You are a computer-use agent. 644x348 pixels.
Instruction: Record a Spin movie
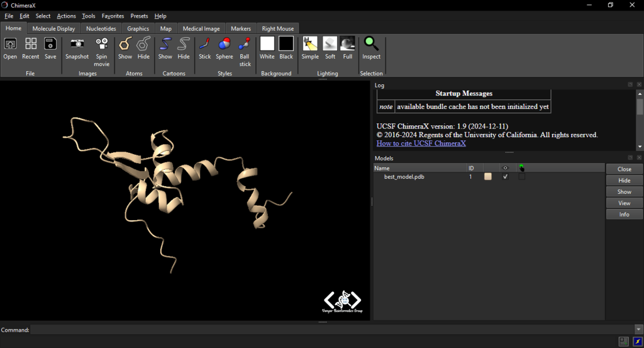coord(101,52)
